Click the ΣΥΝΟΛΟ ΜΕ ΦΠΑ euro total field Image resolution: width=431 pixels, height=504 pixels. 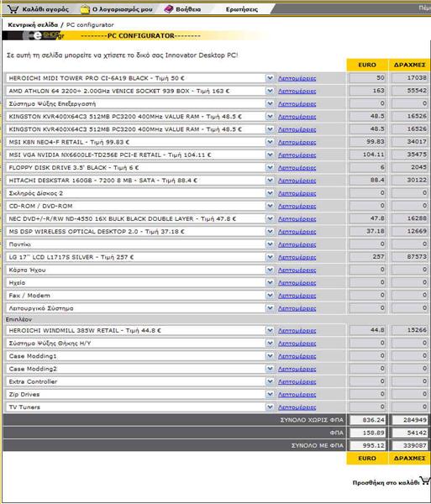pyautogui.click(x=367, y=445)
